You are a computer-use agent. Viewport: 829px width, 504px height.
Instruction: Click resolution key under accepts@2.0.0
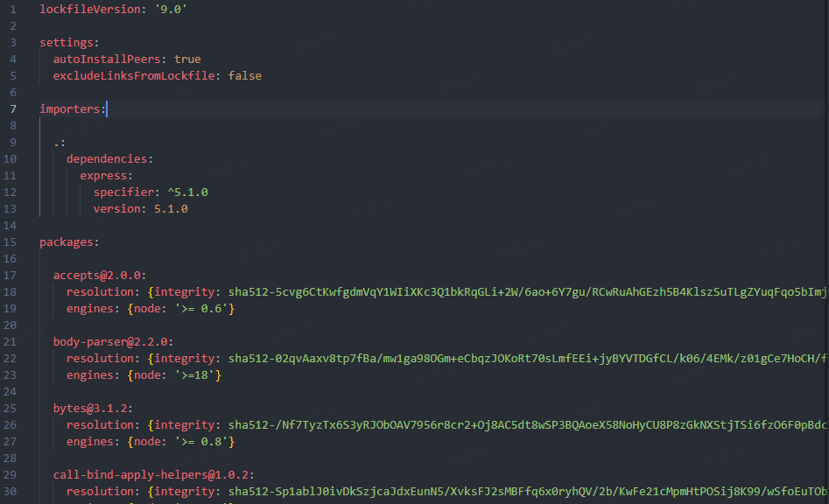(100, 292)
